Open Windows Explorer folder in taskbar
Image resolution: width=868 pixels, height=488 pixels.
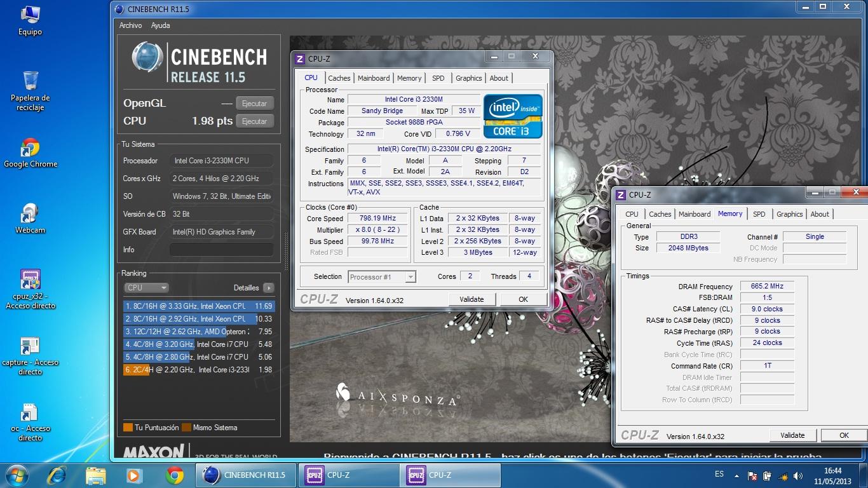[96, 475]
